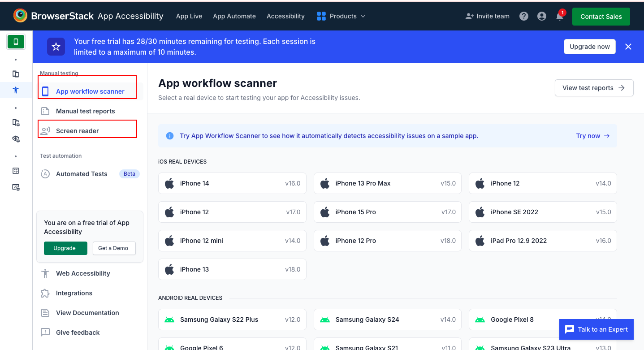Click the help question mark icon
The image size is (644, 350).
[524, 16]
